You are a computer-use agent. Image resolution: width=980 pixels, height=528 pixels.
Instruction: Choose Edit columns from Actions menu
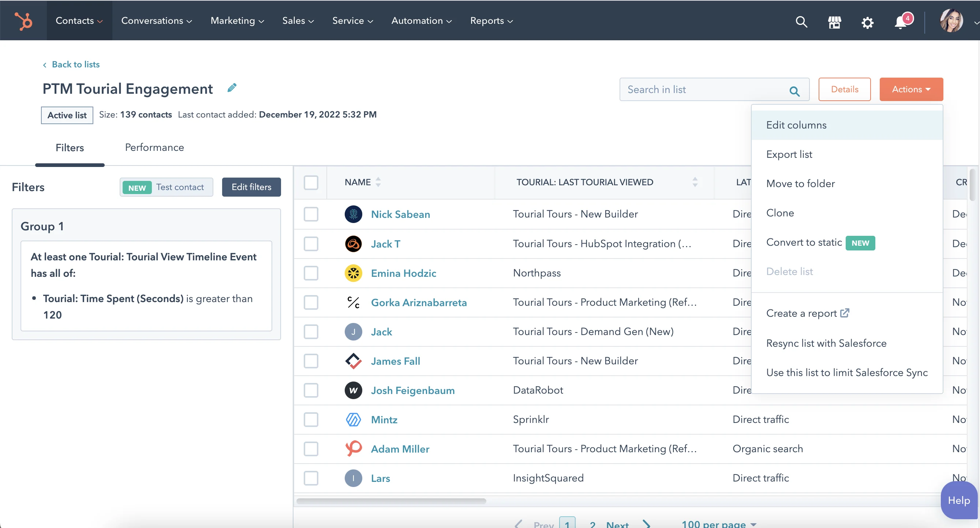coord(847,125)
